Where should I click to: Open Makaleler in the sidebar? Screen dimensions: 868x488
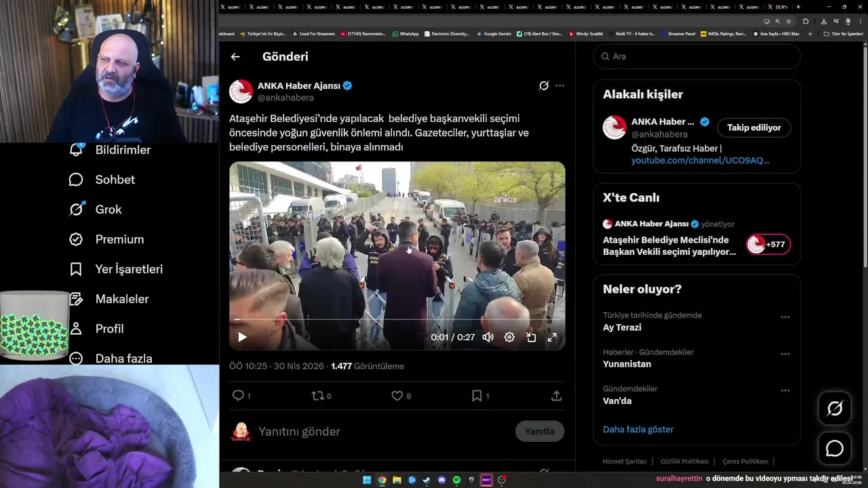point(108,299)
